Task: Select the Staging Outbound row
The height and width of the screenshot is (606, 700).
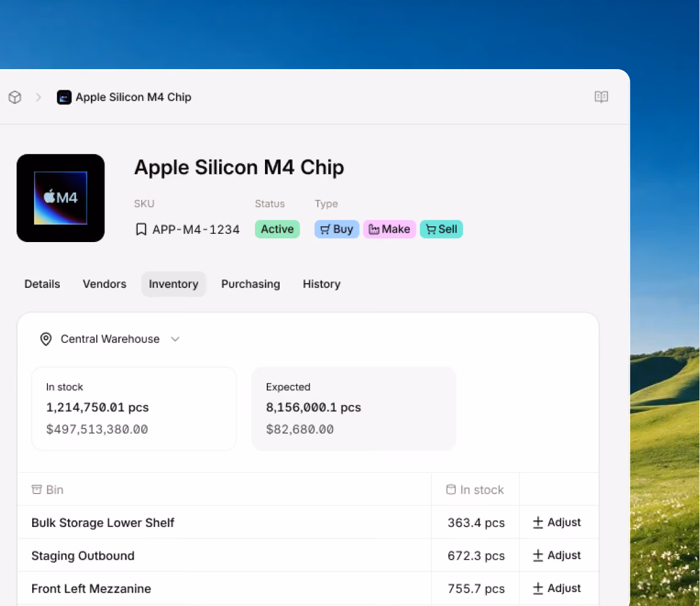Action: click(x=308, y=555)
